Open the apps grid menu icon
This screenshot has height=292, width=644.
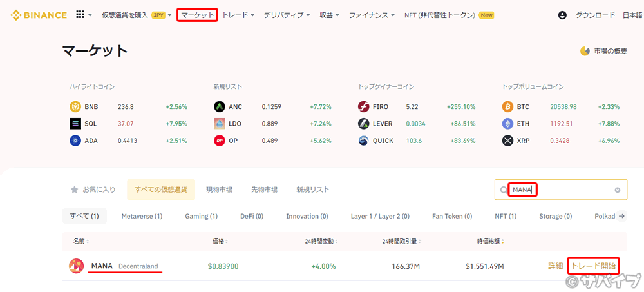point(80,15)
